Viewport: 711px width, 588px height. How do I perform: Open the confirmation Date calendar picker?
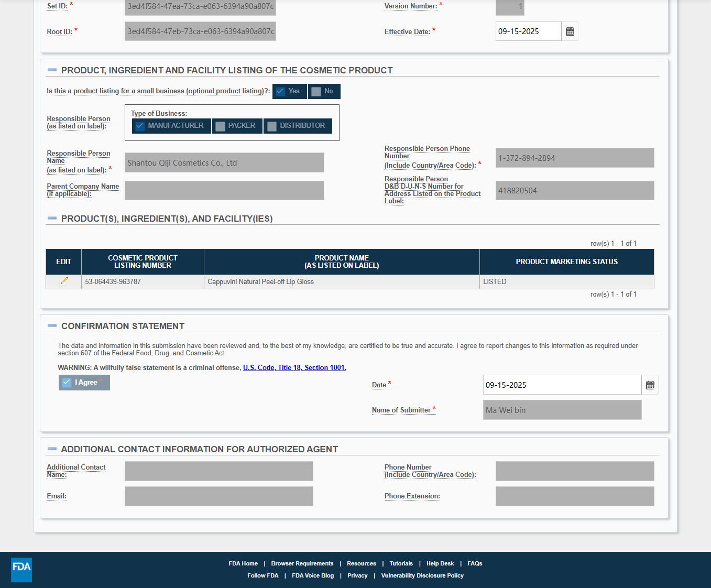pos(650,385)
